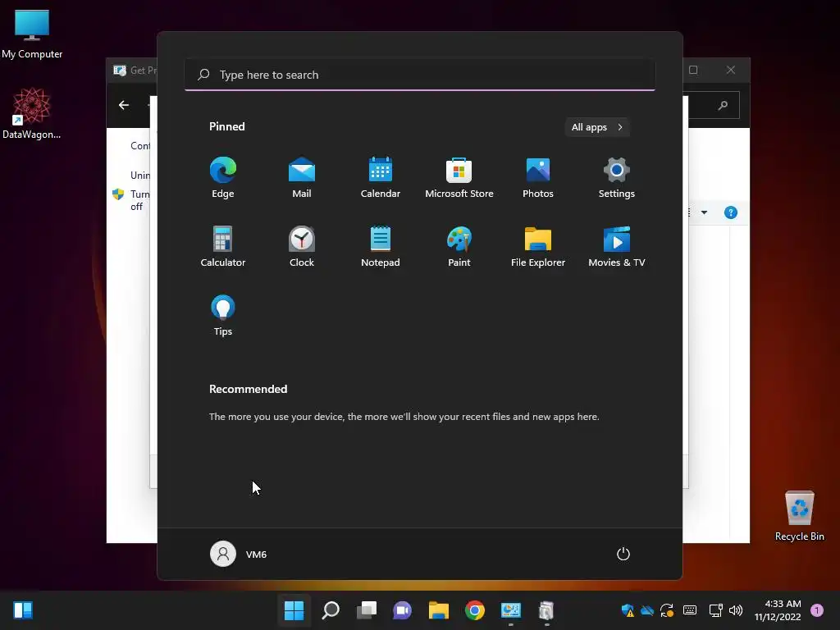
Task: Open the touch keyboard tray icon
Action: (690, 610)
